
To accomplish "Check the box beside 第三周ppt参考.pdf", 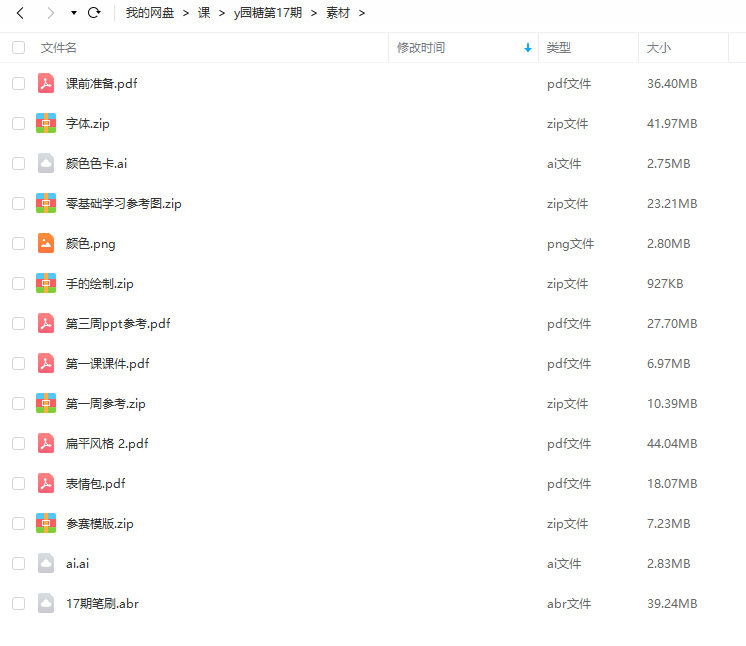I will coord(18,323).
